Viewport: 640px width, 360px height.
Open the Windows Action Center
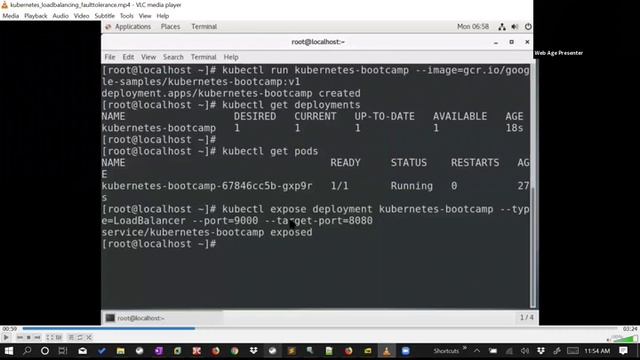[623, 351]
